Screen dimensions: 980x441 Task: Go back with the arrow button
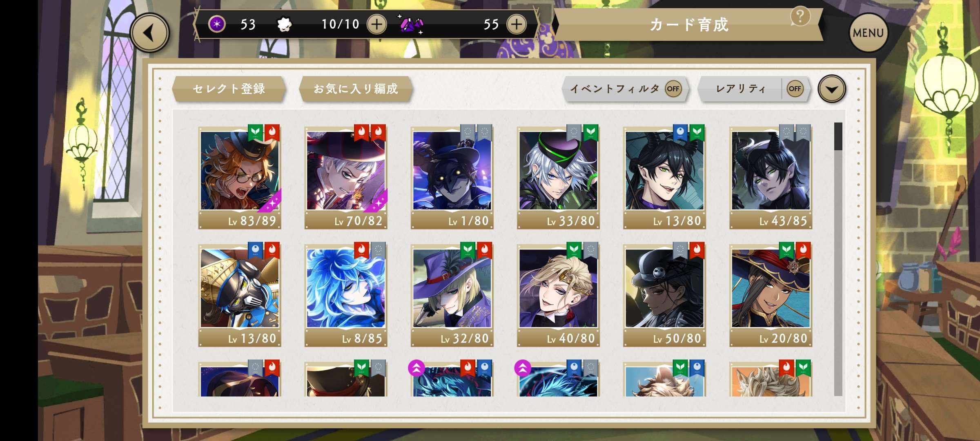coord(150,33)
